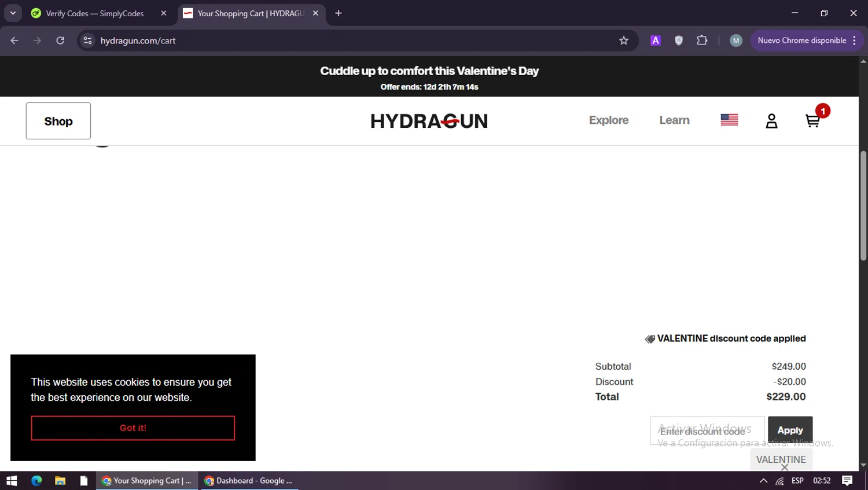The height and width of the screenshot is (490, 868).
Task: Open the account profile icon
Action: click(771, 121)
